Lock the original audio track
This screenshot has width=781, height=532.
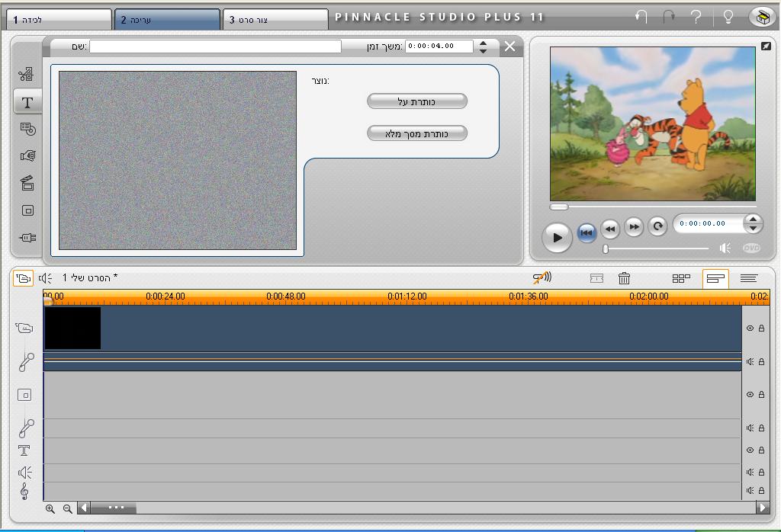(x=762, y=361)
